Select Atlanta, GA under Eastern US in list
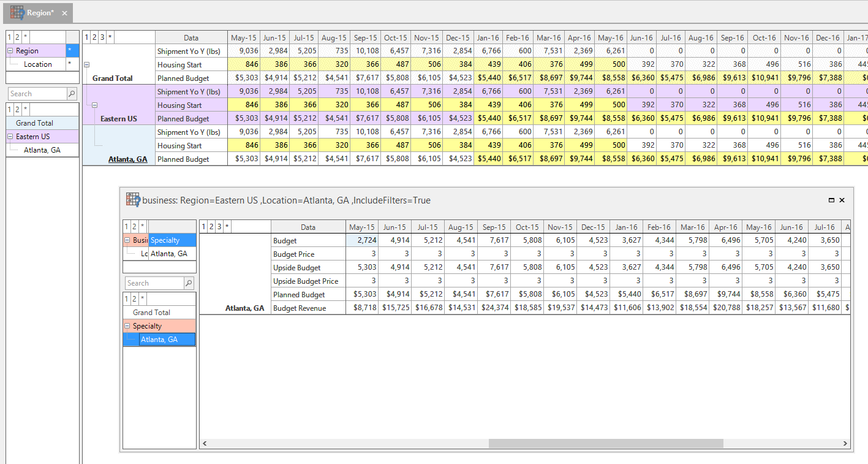868x464 pixels. [42, 150]
